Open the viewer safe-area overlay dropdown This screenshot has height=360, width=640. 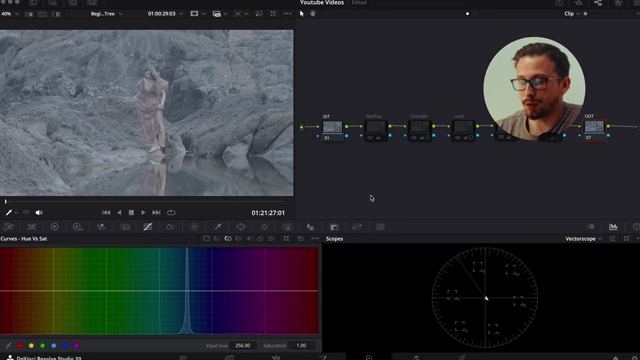[x=198, y=14]
